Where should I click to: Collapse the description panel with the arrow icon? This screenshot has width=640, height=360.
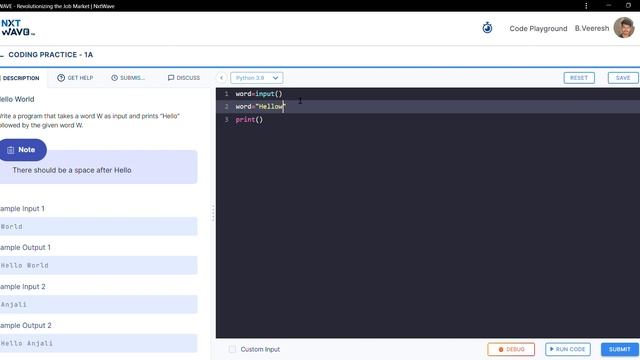[221, 78]
